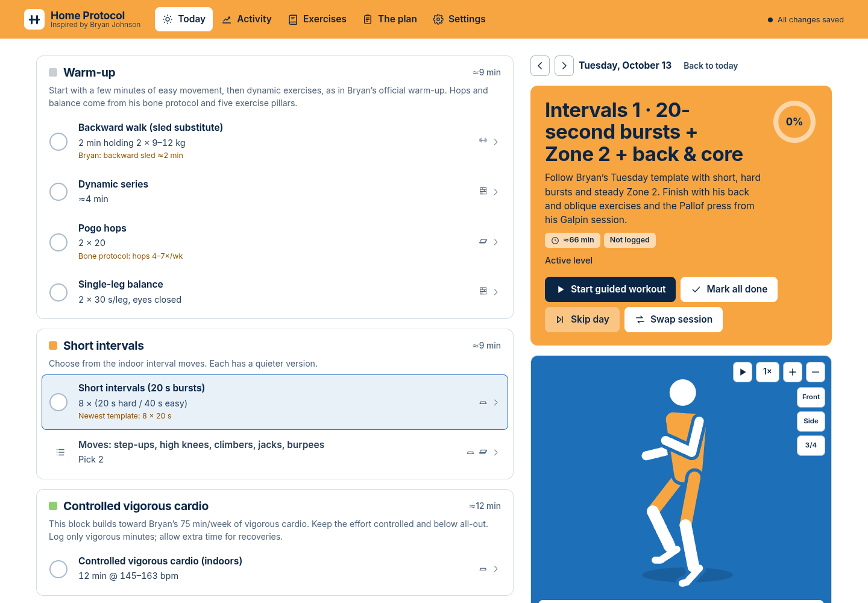Expand Dynamic series details chevron

click(496, 192)
